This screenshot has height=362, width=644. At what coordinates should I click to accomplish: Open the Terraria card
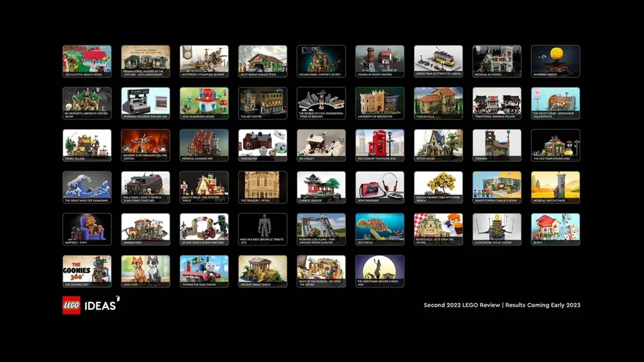(497, 145)
